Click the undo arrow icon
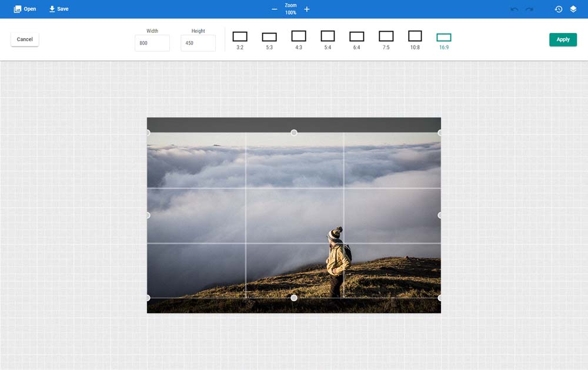588x370 pixels. tap(514, 9)
